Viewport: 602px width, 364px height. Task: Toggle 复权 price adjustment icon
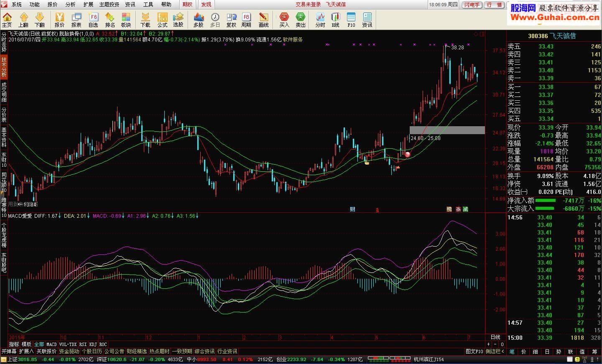(x=231, y=20)
